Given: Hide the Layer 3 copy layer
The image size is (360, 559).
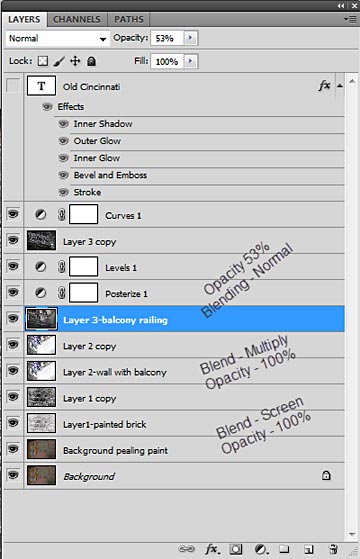Looking at the screenshot, I should click(x=13, y=240).
